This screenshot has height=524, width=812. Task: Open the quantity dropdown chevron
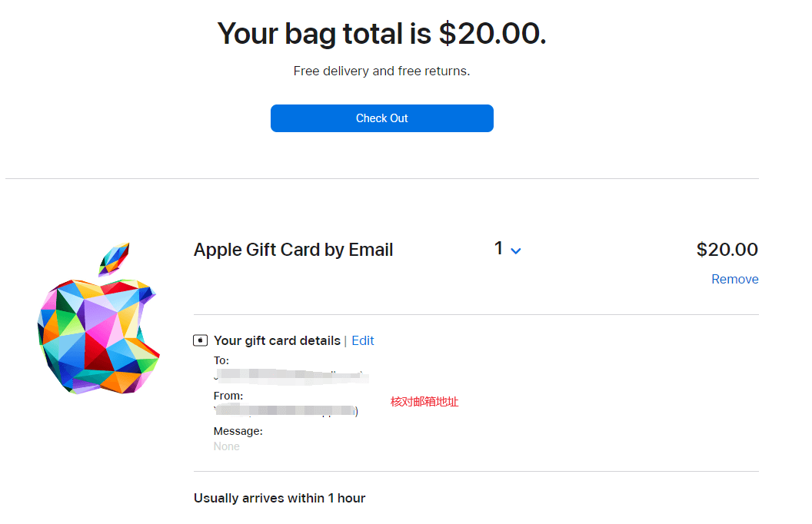pyautogui.click(x=516, y=251)
